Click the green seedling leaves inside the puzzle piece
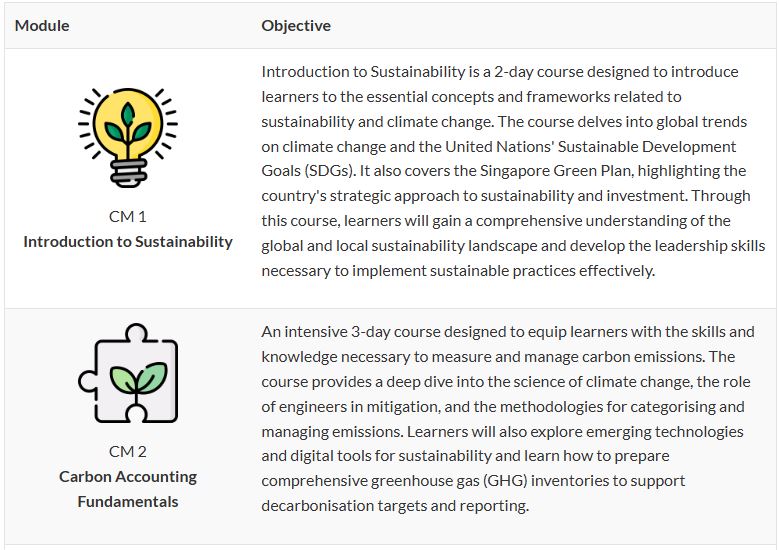The image size is (779, 550). [139, 379]
